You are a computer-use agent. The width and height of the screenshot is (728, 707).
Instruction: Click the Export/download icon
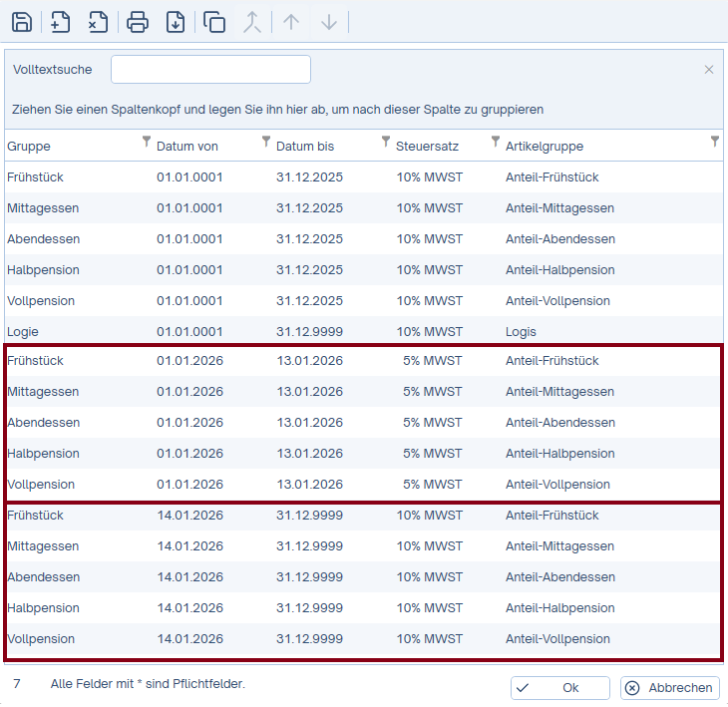pyautogui.click(x=175, y=22)
